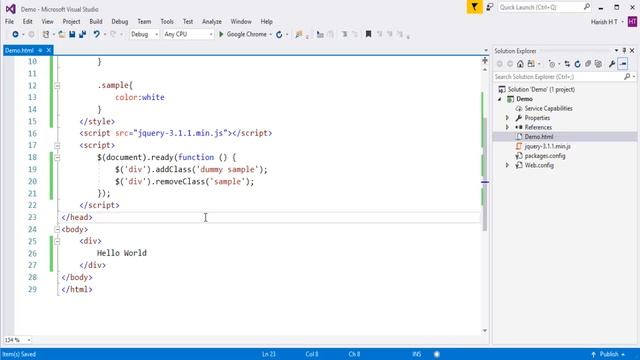Toggle Auto Hide pin for Solution Explorer
Image resolution: width=640 pixels, height=360 pixels.
coord(624,51)
